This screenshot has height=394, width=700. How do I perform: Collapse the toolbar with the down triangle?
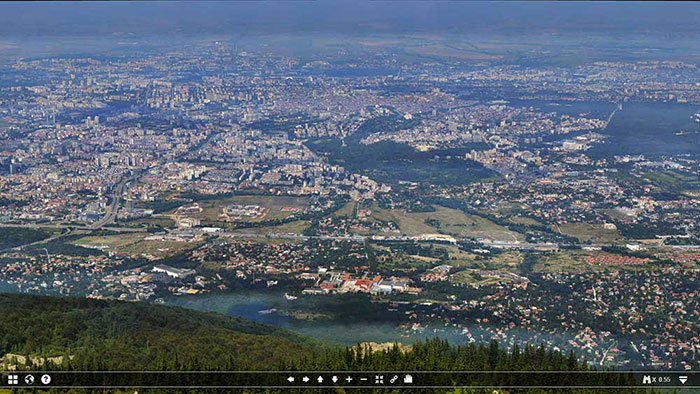point(683,380)
